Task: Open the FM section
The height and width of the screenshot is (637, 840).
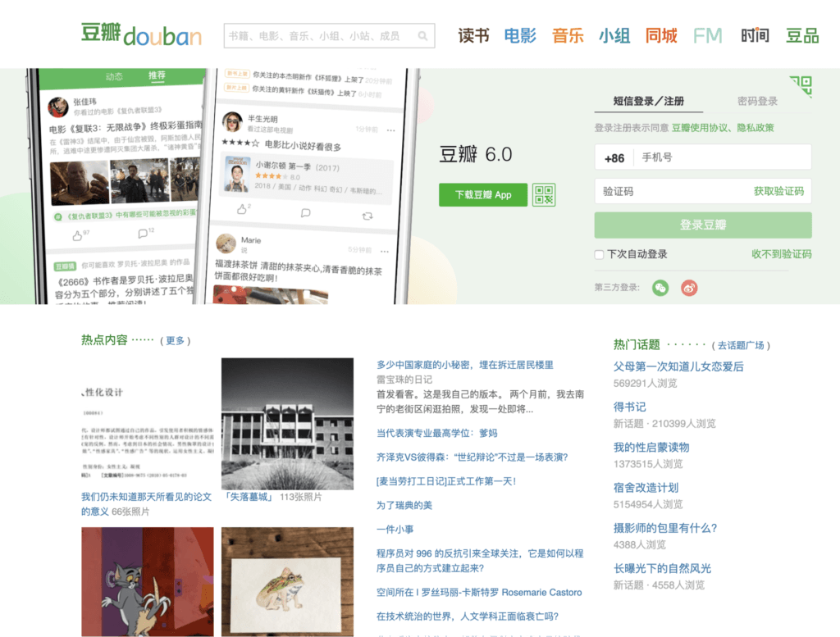Action: [x=708, y=36]
